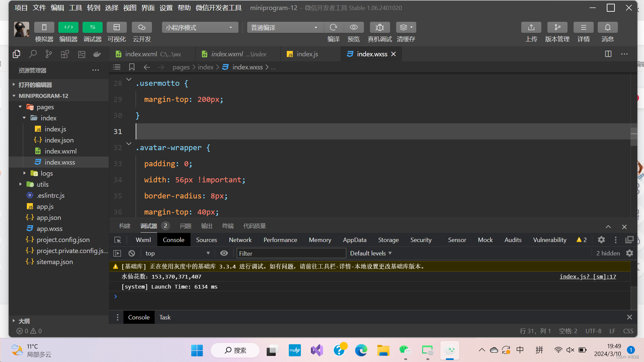Viewport: 644px width, 362px height.
Task: Switch to the Network tab
Action: point(240,240)
